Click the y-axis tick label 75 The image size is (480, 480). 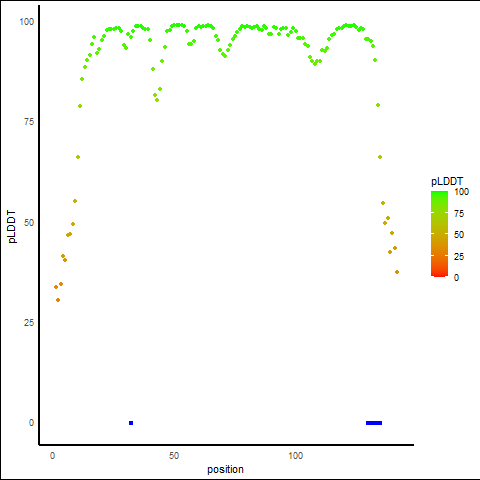pos(29,122)
